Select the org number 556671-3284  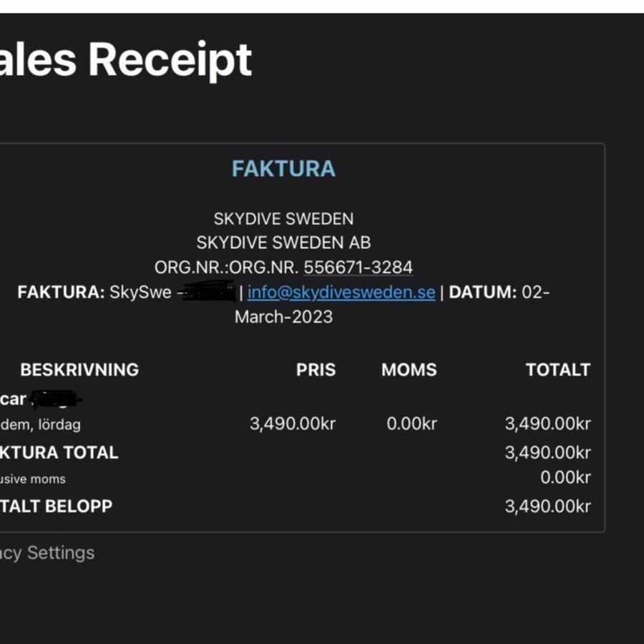tap(358, 268)
